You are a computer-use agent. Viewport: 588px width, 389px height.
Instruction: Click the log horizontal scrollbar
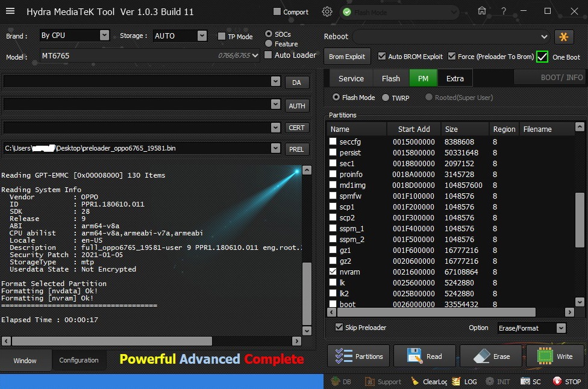coord(112,341)
